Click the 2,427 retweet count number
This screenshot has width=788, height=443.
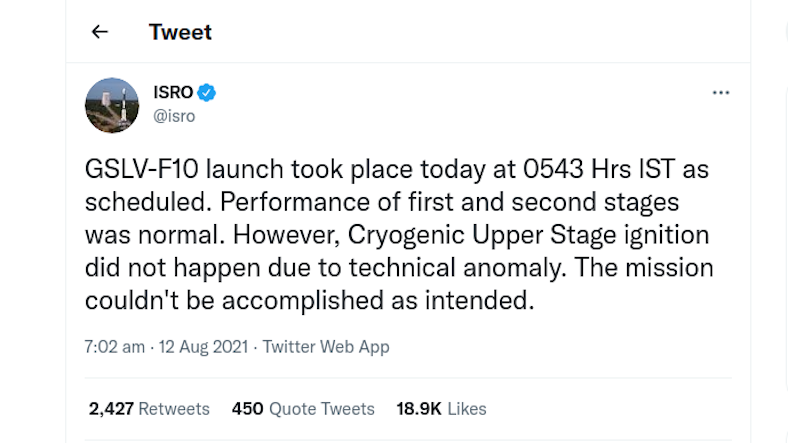[110, 408]
